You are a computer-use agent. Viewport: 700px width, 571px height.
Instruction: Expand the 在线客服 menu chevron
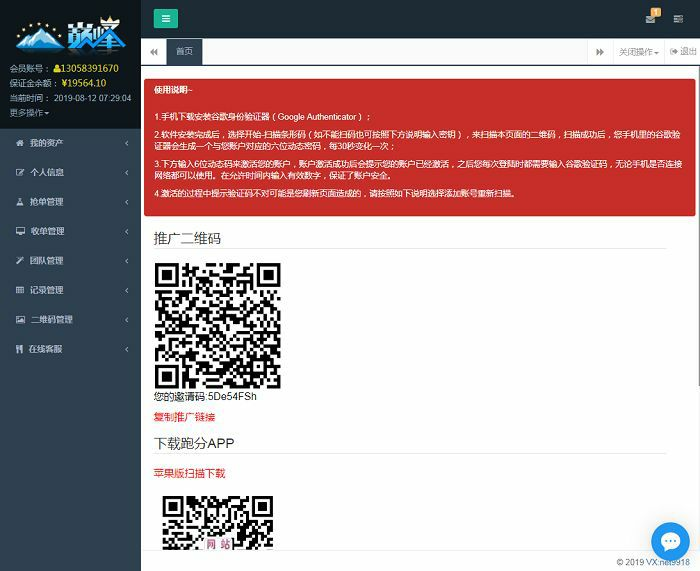(127, 349)
